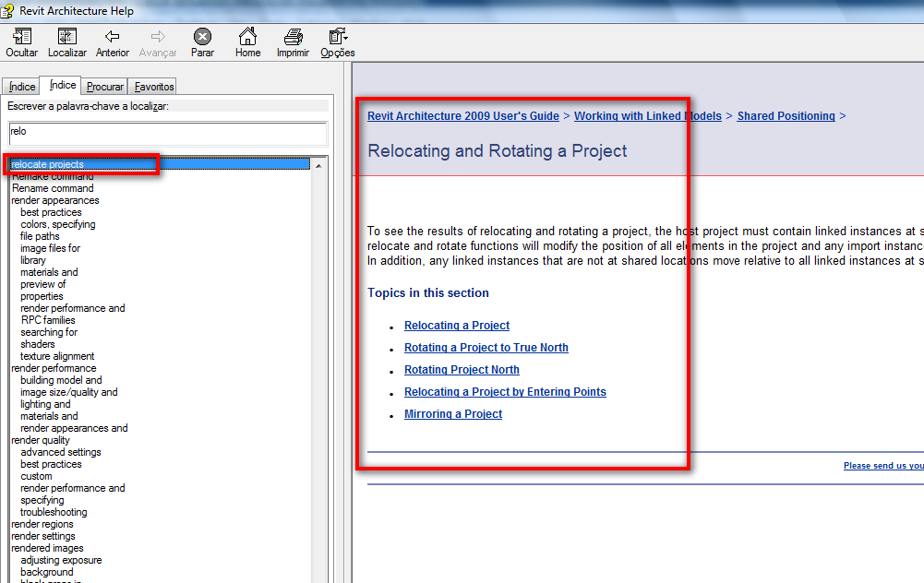Select properties index entry

coord(42,296)
